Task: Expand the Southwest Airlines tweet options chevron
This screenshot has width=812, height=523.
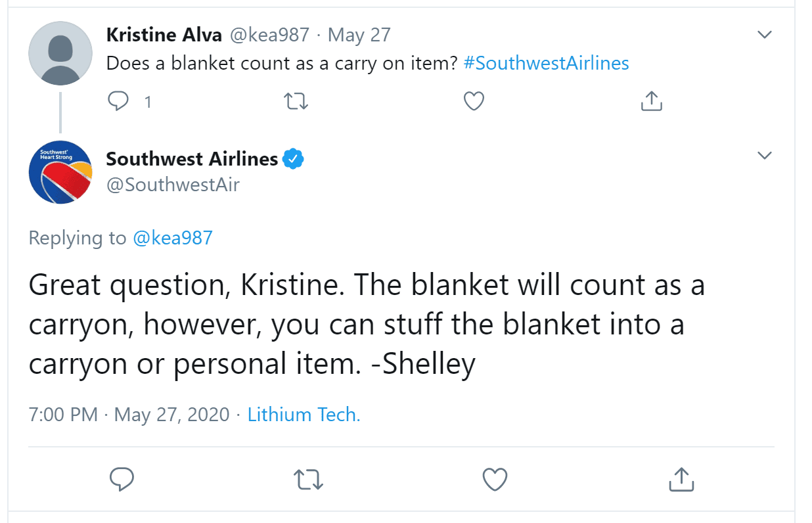Action: tap(764, 156)
